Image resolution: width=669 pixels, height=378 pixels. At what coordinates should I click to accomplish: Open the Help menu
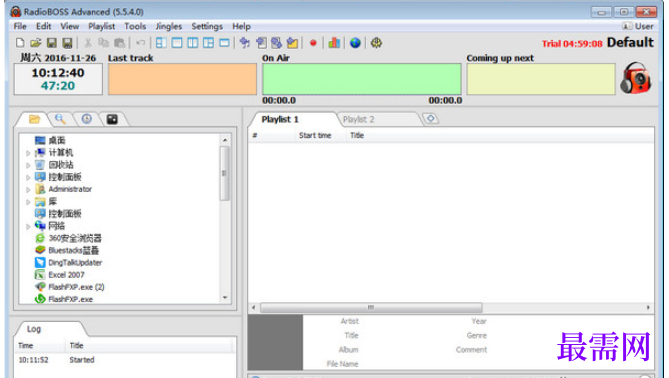point(241,26)
